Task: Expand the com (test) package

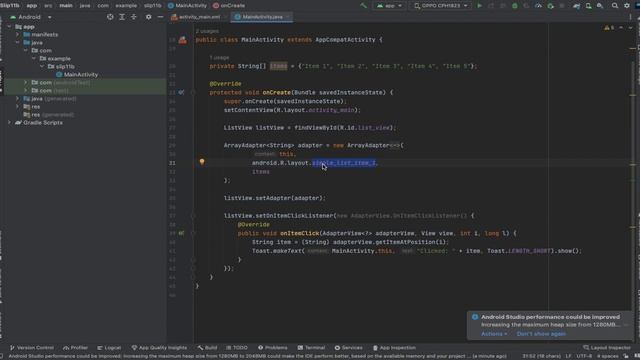Action: point(26,91)
